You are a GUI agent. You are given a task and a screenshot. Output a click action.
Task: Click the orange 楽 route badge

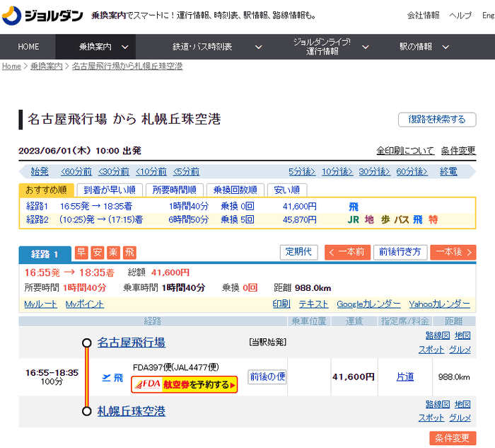[x=113, y=252]
